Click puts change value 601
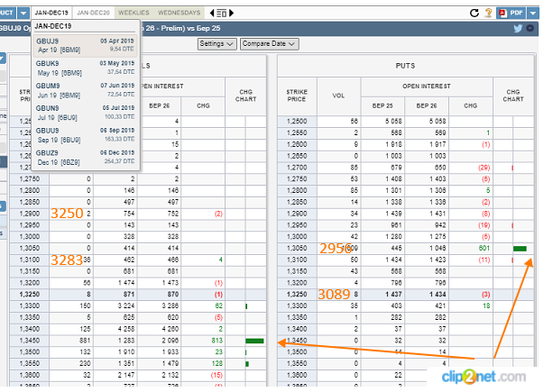The image size is (553, 392). click(x=484, y=249)
